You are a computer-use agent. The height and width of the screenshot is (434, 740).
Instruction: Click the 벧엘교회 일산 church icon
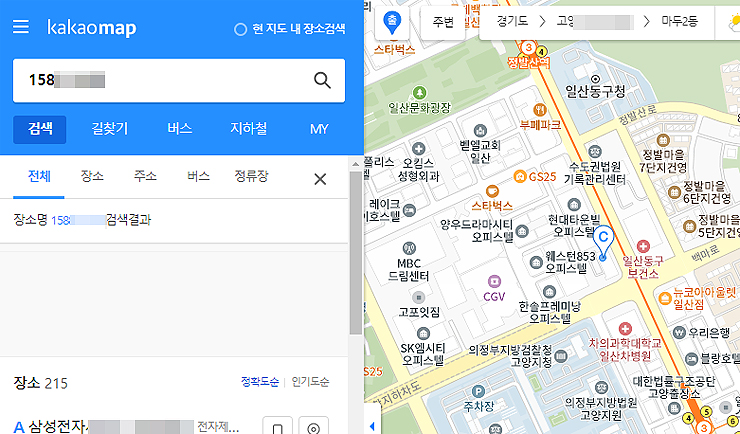(480, 130)
